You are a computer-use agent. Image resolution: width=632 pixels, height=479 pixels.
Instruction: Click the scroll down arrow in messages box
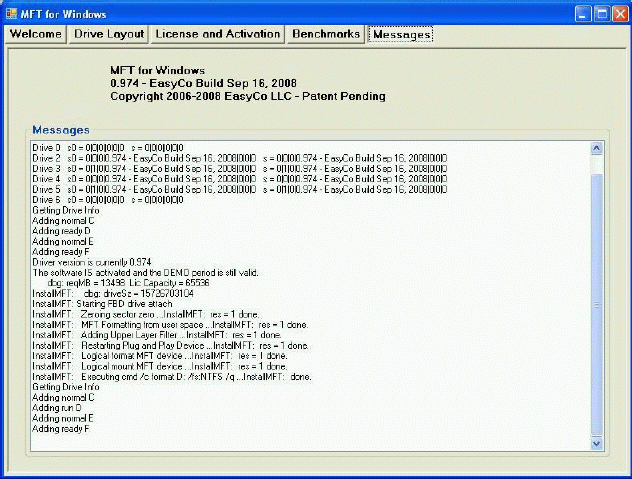[597, 444]
